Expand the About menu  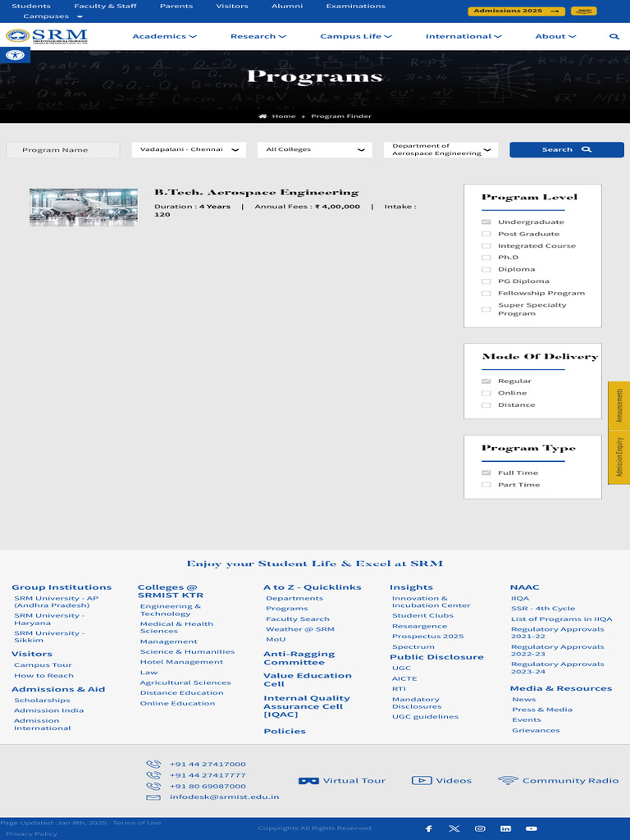pyautogui.click(x=555, y=36)
